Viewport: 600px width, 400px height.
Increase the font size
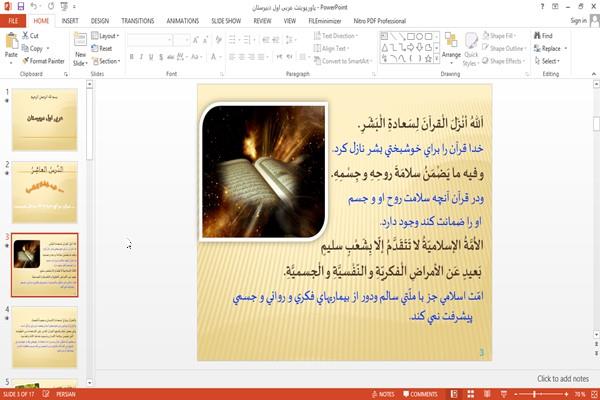pos(196,40)
